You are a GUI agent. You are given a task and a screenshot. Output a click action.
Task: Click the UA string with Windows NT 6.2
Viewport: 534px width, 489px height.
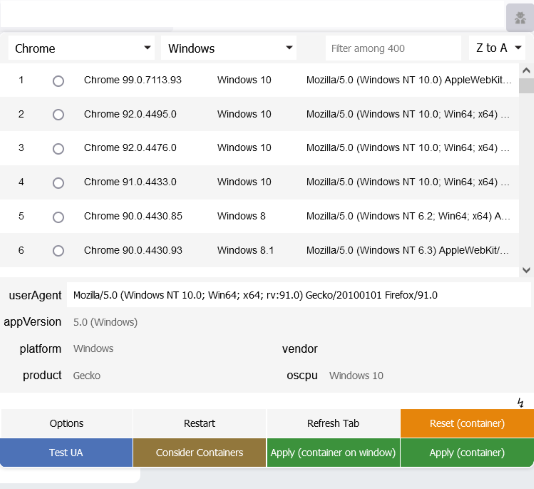408,216
